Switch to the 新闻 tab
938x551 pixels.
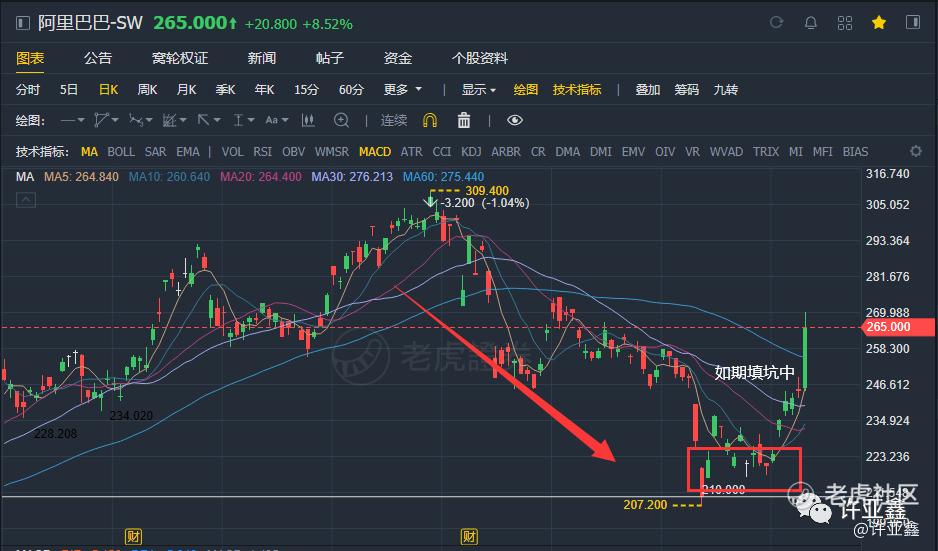tap(262, 58)
